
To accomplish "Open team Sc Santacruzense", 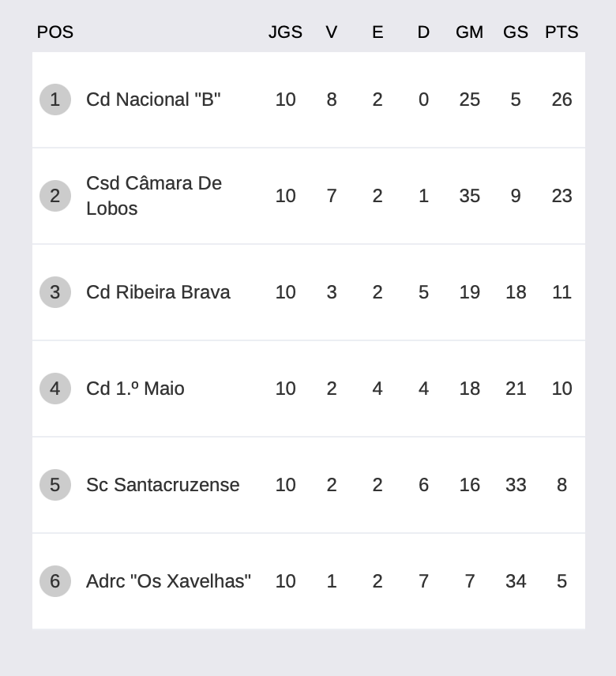I will [163, 485].
